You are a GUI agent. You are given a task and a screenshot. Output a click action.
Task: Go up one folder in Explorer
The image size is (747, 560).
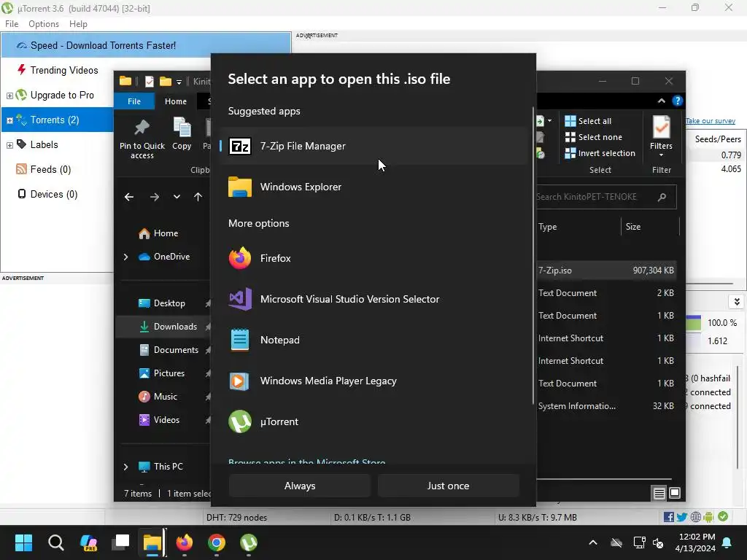coord(198,197)
